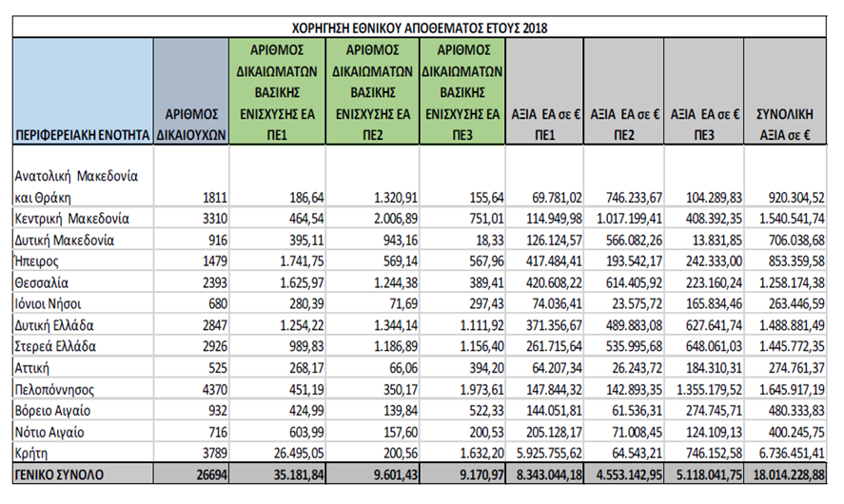Viewport: 844px width, 504px height.
Task: Select Κρήτη's ΠΕ1 entitlements value 26.495,05
Action: click(x=285, y=453)
